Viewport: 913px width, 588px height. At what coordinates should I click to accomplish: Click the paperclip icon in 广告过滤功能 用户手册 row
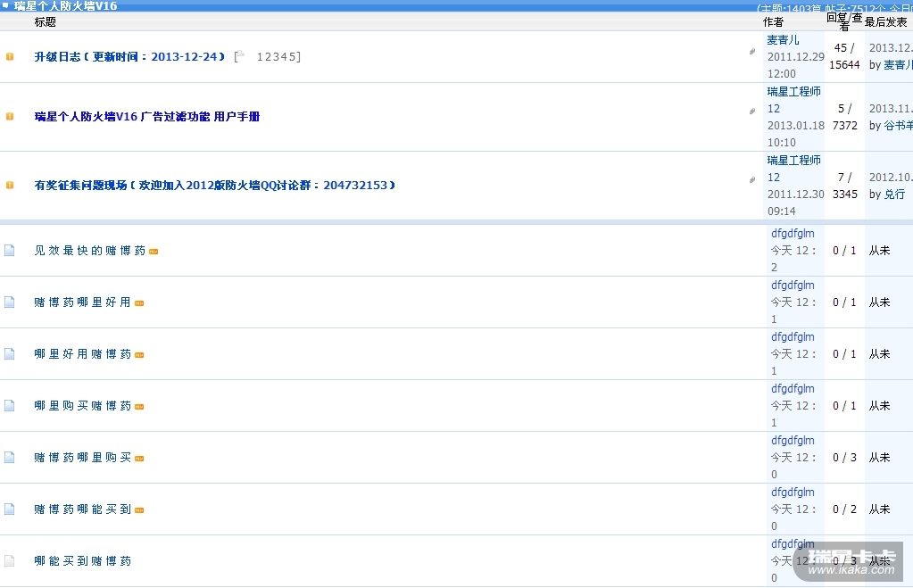[752, 111]
